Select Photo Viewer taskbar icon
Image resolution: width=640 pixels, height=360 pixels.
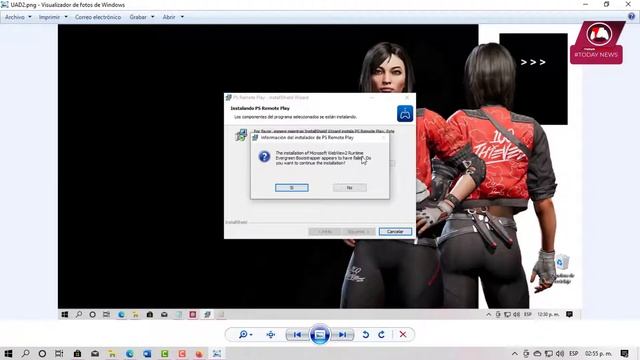[217, 353]
